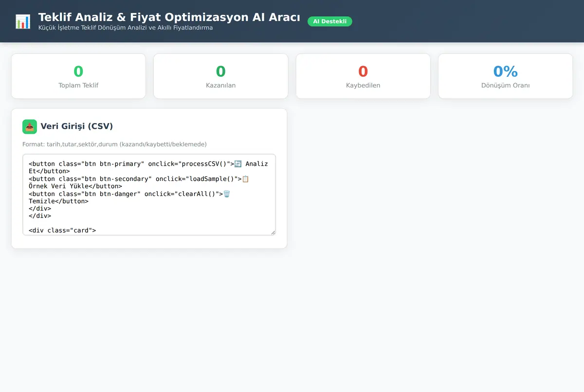
Task: Click the bar chart logo icon in header
Action: point(23,21)
